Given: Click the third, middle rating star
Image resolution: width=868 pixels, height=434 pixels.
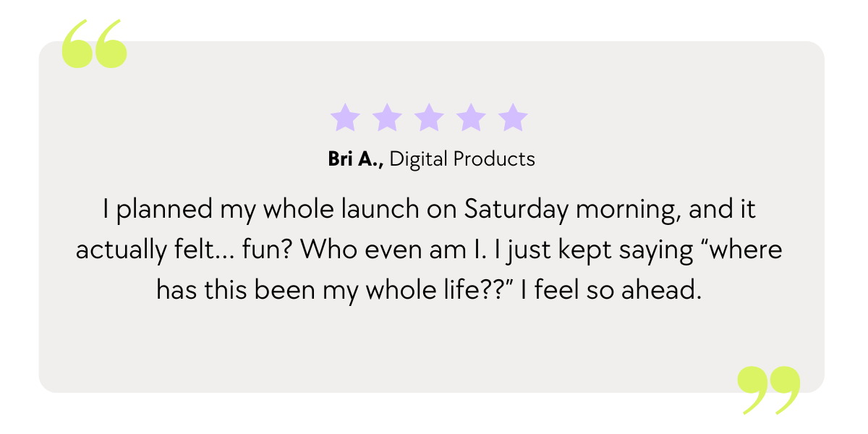Looking at the screenshot, I should click(x=429, y=117).
